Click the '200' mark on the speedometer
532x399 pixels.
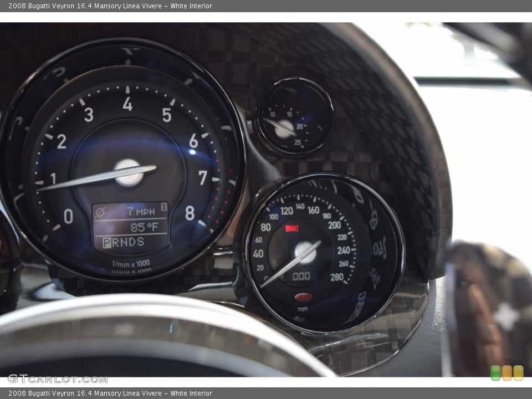coord(335,225)
